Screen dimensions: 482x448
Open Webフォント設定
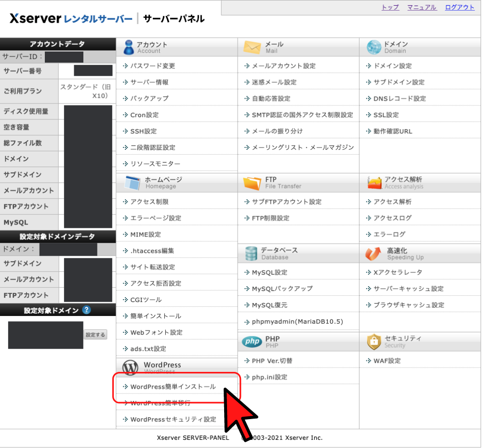pos(156,332)
